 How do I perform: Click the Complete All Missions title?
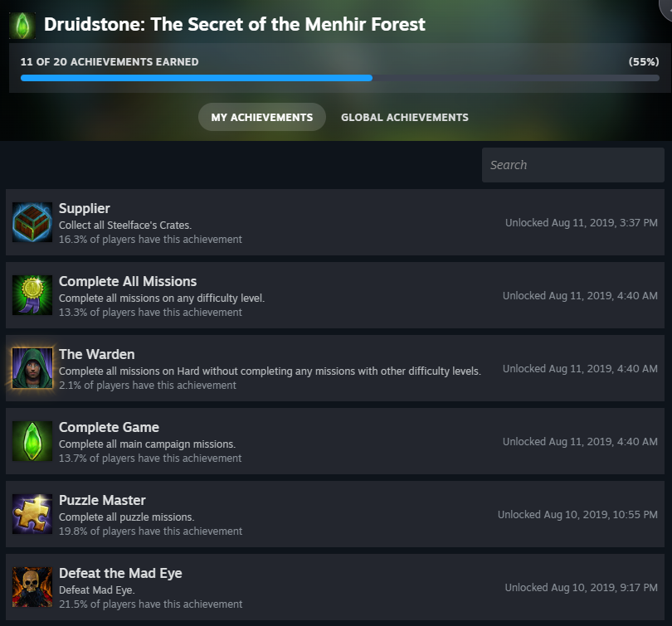coord(128,281)
